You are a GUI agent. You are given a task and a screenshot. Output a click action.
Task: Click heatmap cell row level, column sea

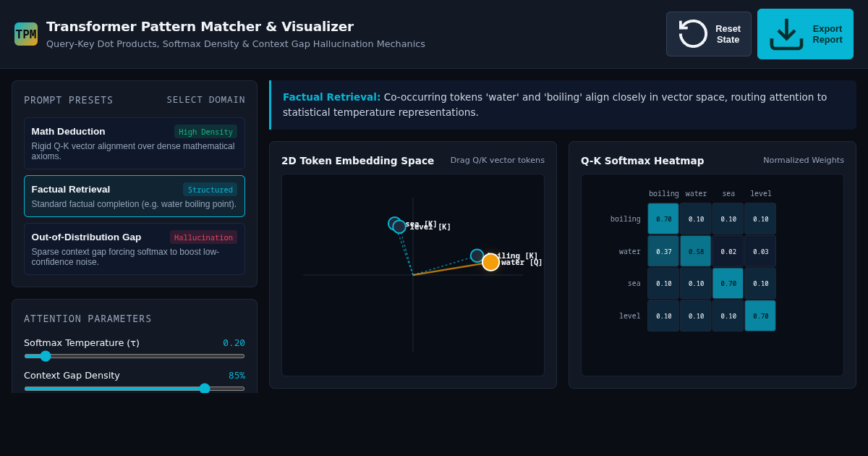(728, 316)
